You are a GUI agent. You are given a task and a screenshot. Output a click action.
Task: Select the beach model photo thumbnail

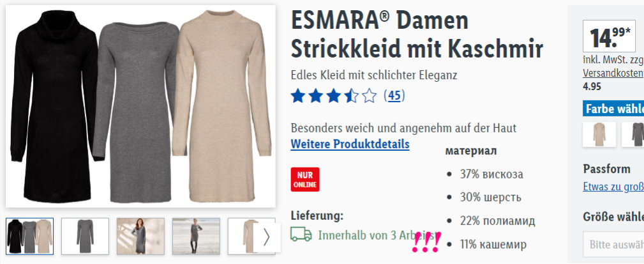pos(196,237)
